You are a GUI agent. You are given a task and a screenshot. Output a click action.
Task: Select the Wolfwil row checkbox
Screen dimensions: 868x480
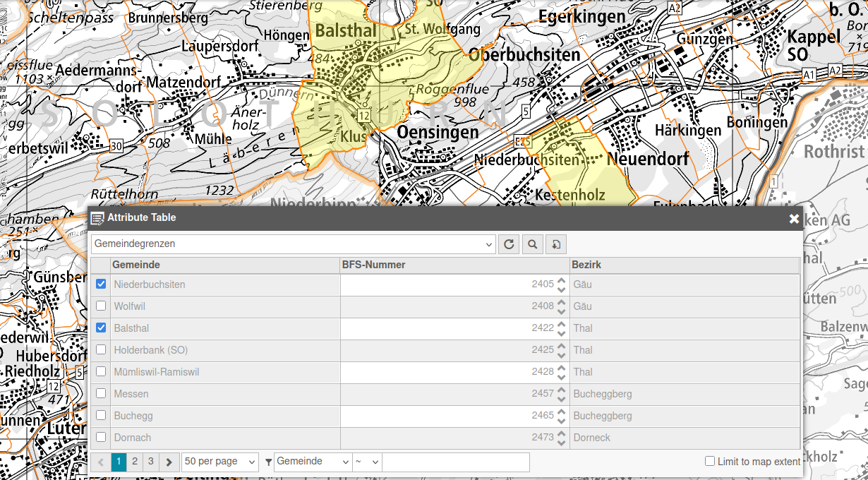[x=101, y=306]
